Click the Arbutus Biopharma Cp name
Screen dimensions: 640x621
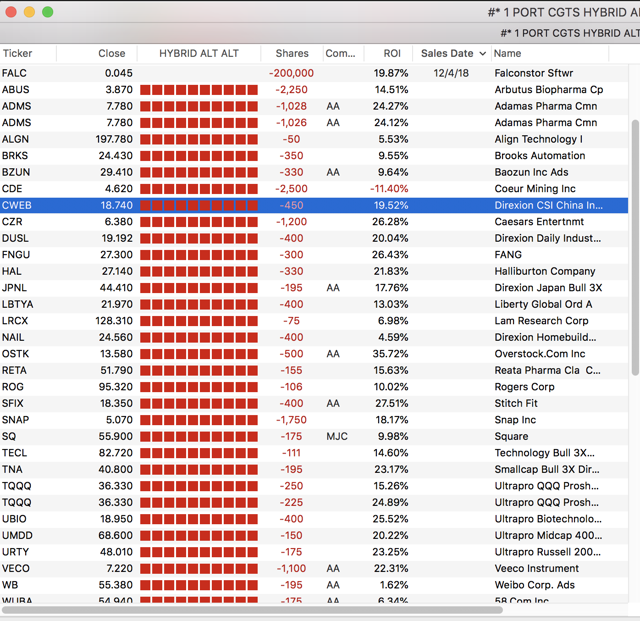[x=549, y=90]
